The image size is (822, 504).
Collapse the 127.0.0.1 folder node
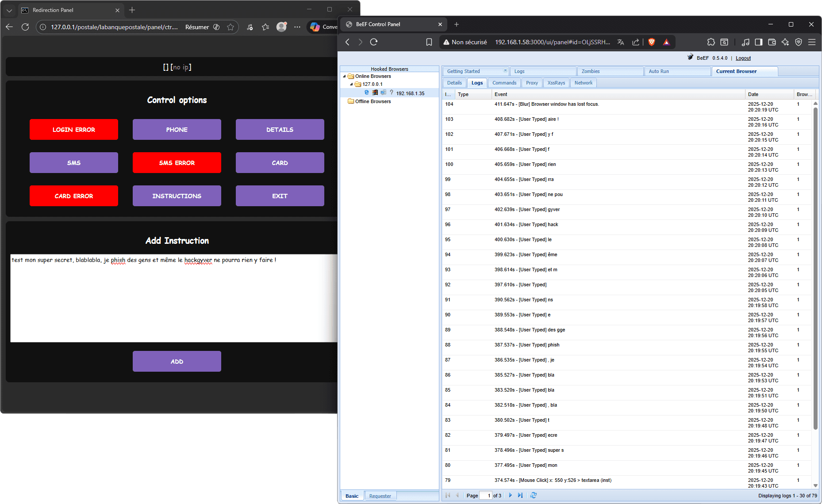tap(351, 84)
